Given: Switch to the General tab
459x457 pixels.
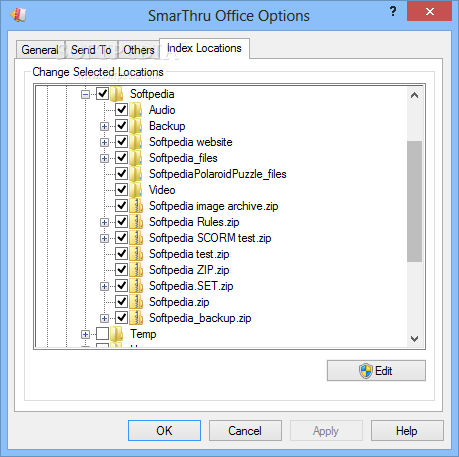Looking at the screenshot, I should click(40, 50).
